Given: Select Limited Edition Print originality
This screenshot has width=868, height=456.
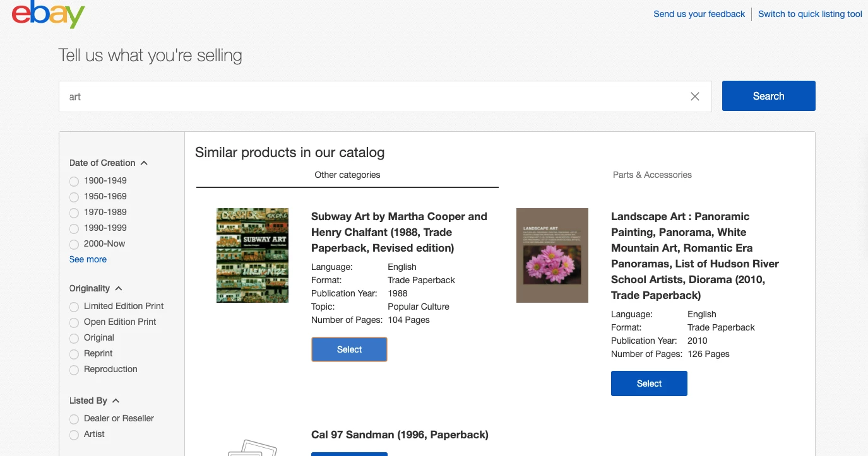Looking at the screenshot, I should point(74,307).
